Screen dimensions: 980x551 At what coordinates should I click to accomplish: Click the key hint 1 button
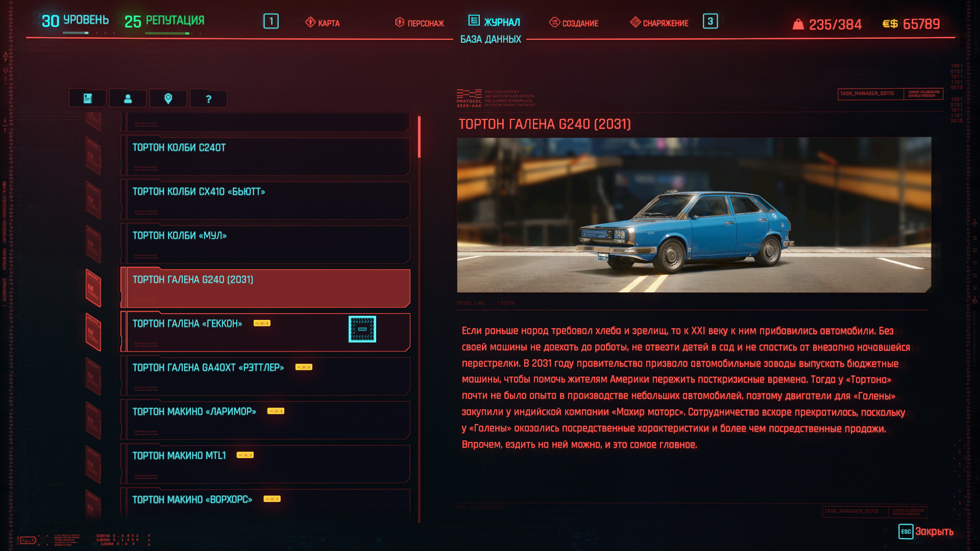coord(271,21)
